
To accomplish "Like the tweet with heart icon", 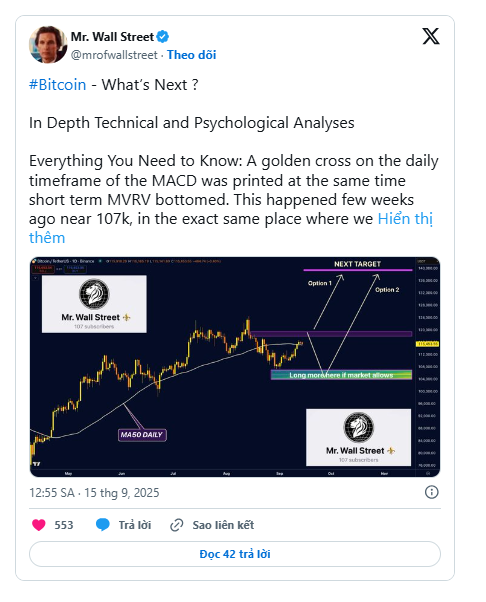I will pos(38,524).
